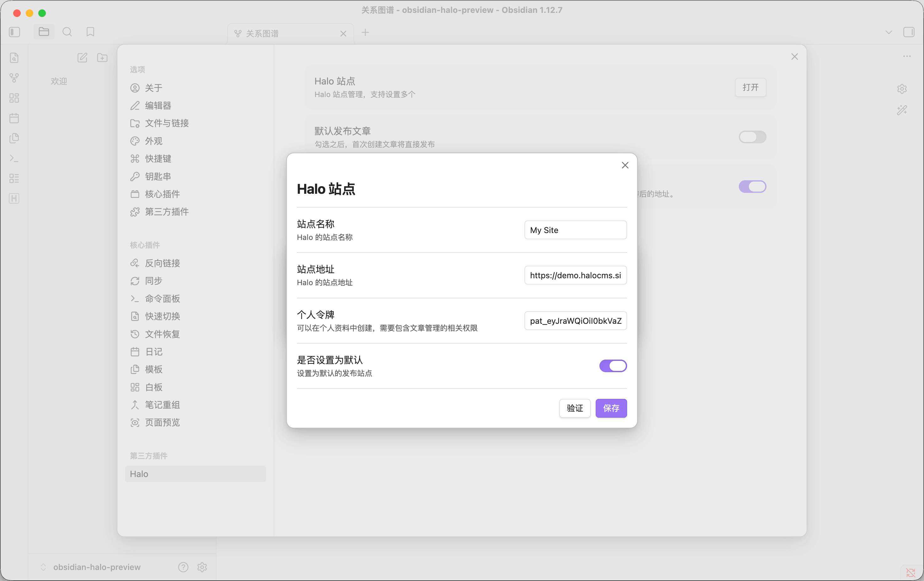Screen dimensions: 924x581
Task: Open 页面预览 plugin settings
Action: [195, 422]
